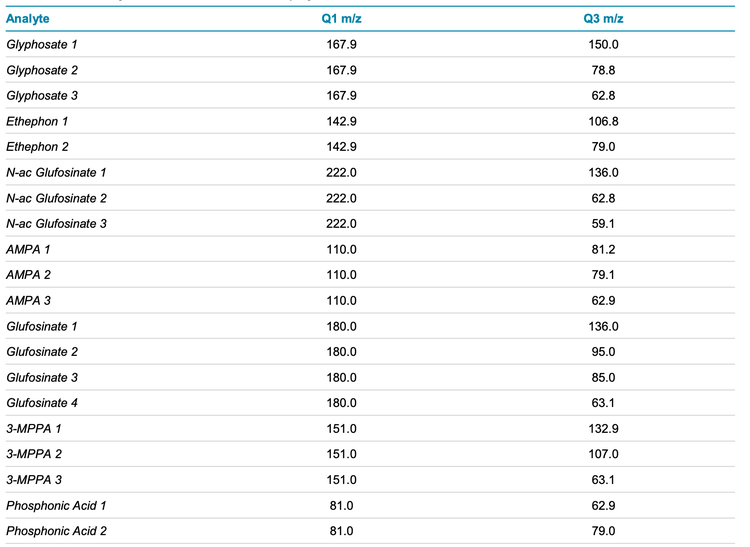The height and width of the screenshot is (547, 750).
Task: Click the Q1 m/z column header
Action: 341,19
